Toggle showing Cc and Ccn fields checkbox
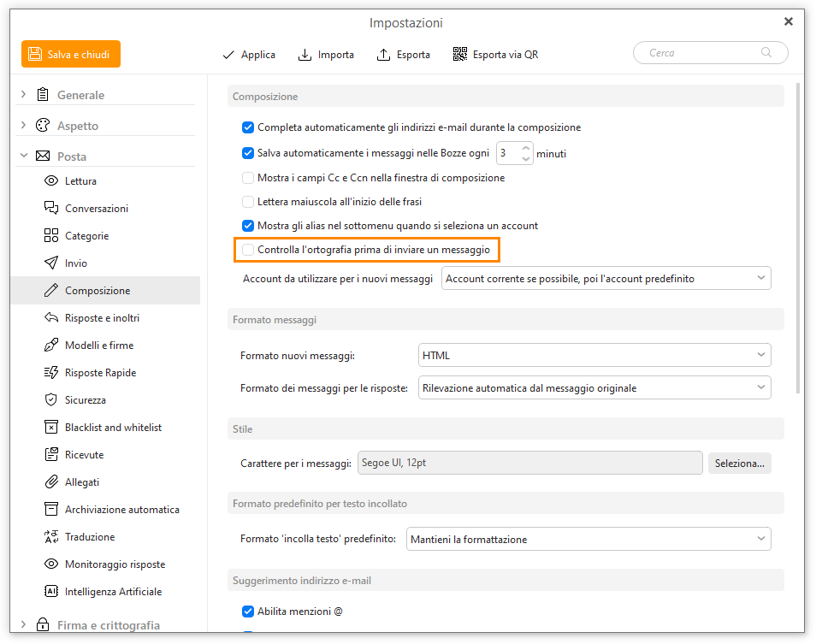The image size is (816, 644). (248, 178)
